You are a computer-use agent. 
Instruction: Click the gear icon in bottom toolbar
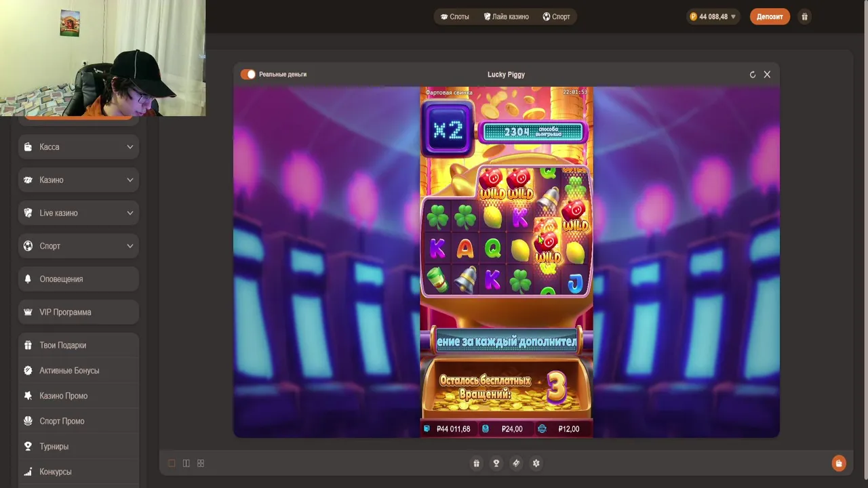point(536,464)
